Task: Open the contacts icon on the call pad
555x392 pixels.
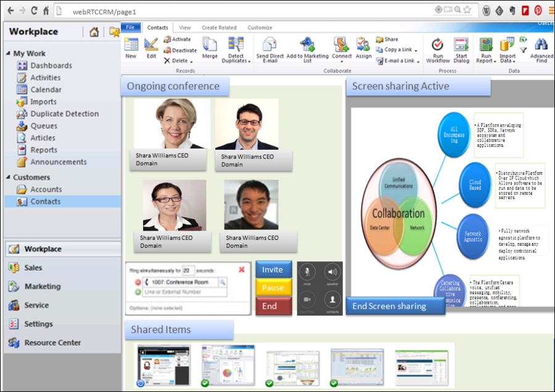Action: point(332,300)
